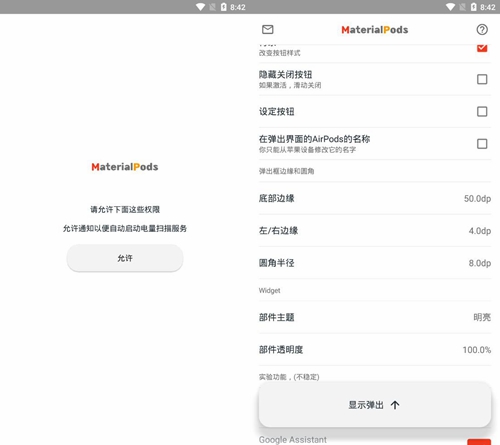
Task: Open the 部件透明度 setting row
Action: (375, 350)
